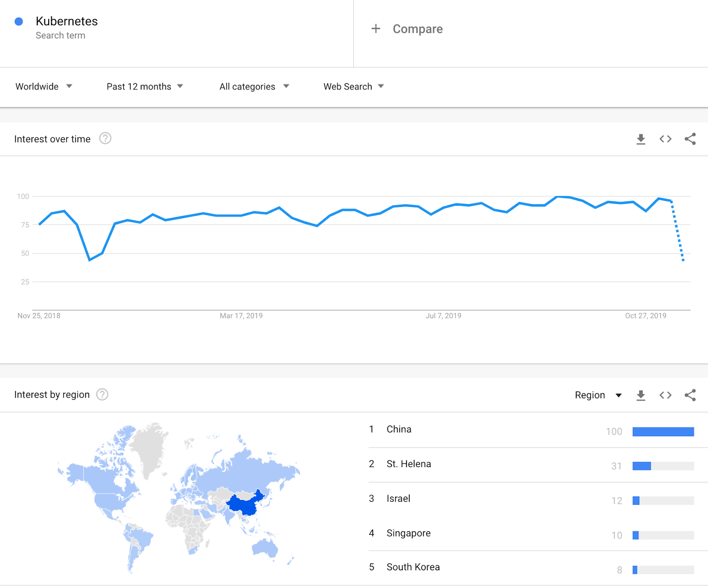Screen dimensions: 708x588
Task: Expand the Worldwide location dropdown
Action: coord(44,87)
